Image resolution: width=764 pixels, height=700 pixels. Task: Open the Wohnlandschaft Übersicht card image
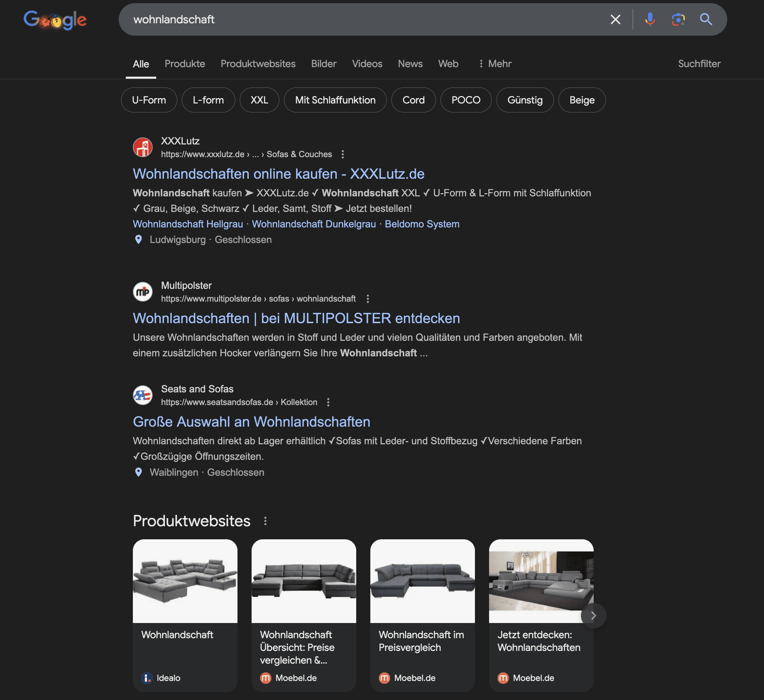(x=304, y=581)
